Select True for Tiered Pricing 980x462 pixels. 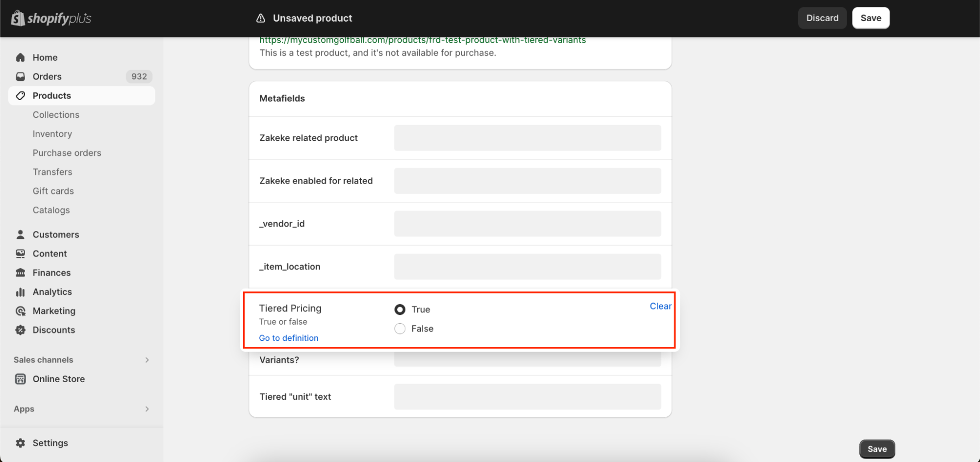pos(400,309)
